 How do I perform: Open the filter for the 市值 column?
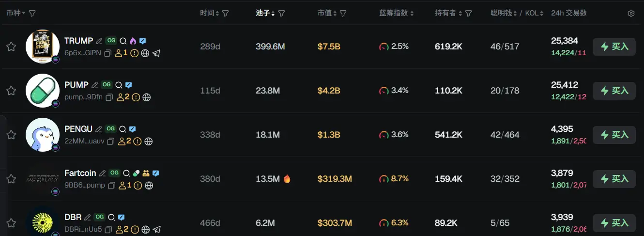click(x=343, y=14)
